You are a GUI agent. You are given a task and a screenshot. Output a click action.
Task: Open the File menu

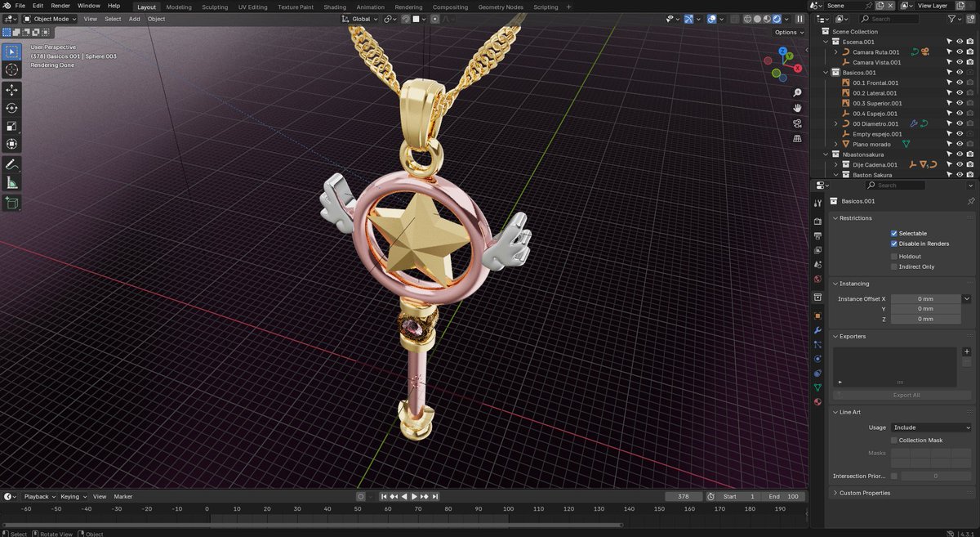click(x=20, y=6)
